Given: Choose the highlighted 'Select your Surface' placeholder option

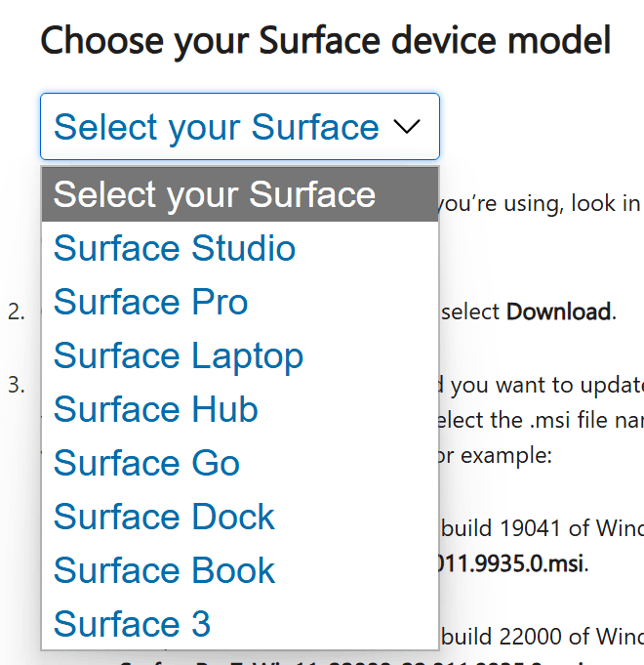Looking at the screenshot, I should pyautogui.click(x=215, y=194).
